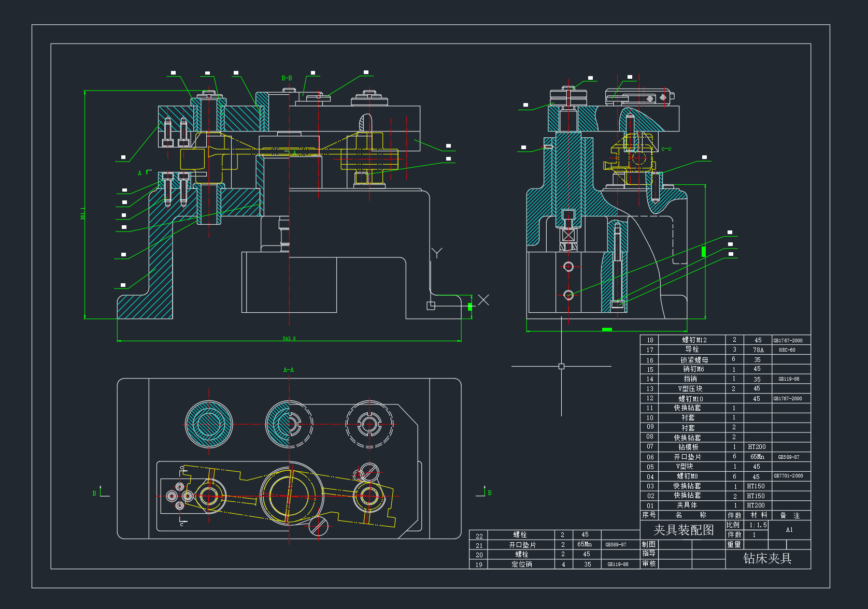Select the 1:1.5 scale value
Image resolution: width=868 pixels, height=609 pixels.
point(758,525)
